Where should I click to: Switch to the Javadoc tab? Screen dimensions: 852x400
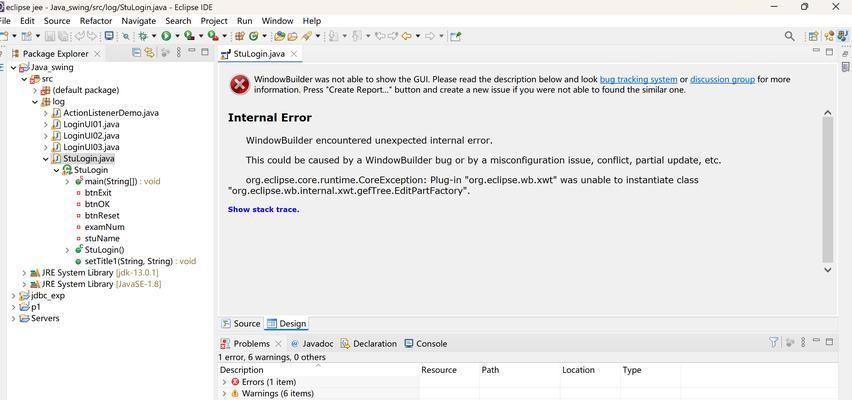(312, 343)
